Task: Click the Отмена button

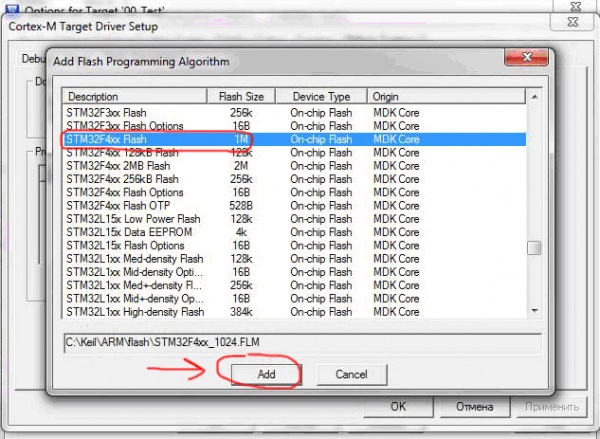Action: (474, 406)
